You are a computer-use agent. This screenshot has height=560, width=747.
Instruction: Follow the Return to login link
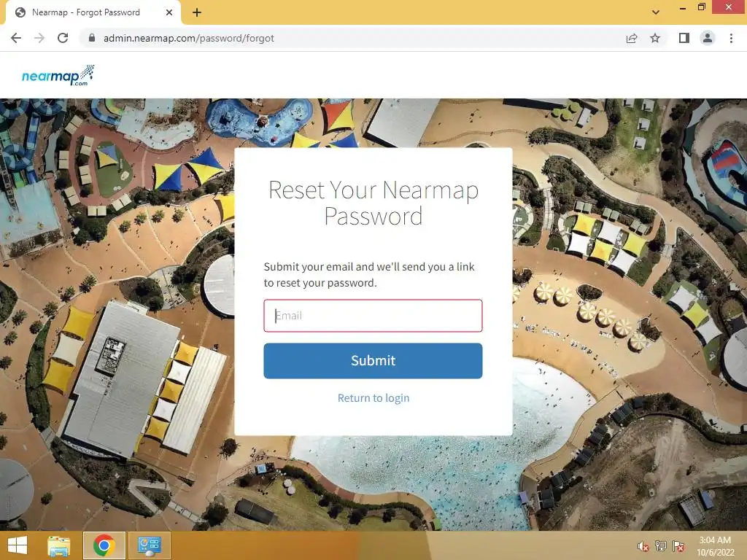(373, 397)
